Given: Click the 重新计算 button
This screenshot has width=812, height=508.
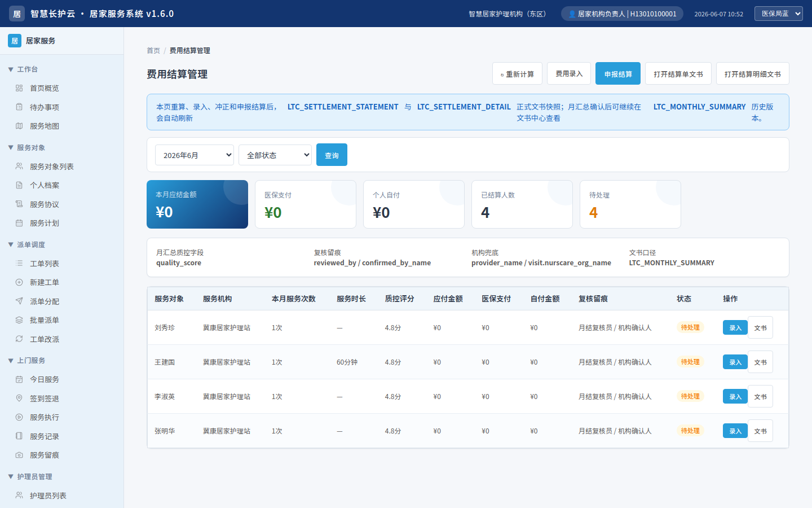Looking at the screenshot, I should (x=517, y=73).
